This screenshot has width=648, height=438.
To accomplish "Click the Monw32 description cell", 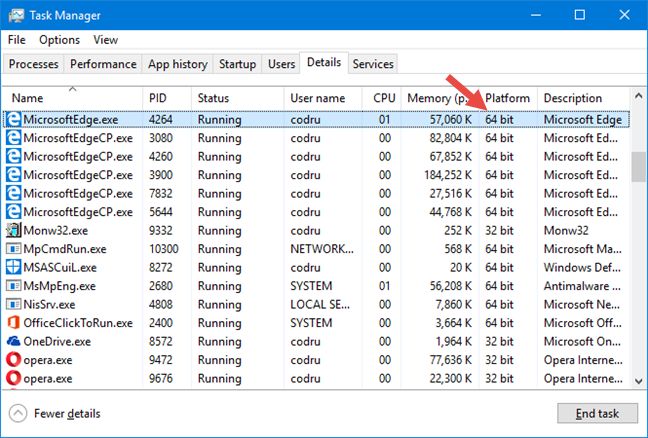I will coord(566,230).
